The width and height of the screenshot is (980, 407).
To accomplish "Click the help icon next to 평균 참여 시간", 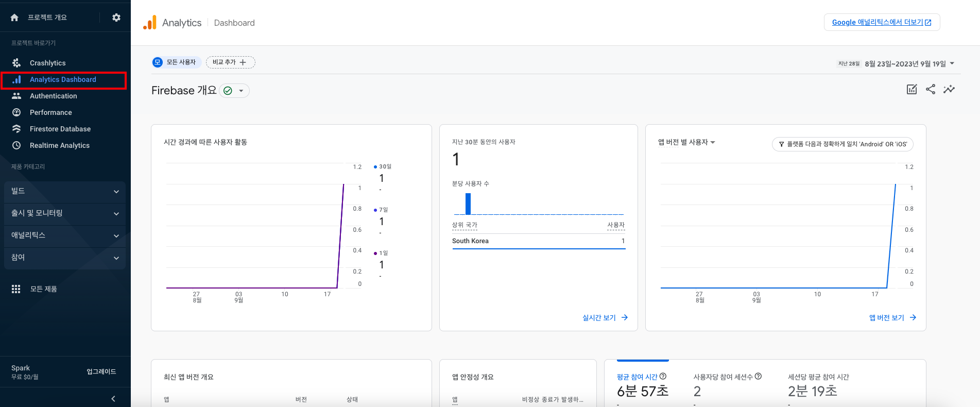I will 663,377.
